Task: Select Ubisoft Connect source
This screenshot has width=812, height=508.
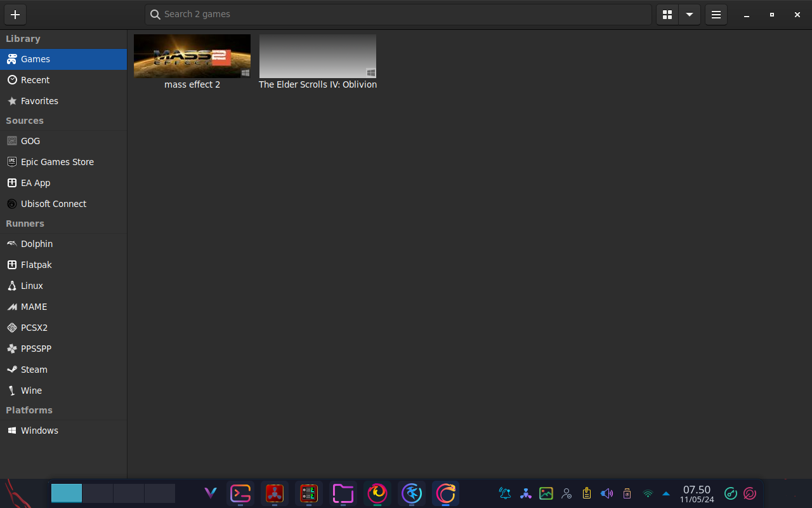Action: click(63, 204)
